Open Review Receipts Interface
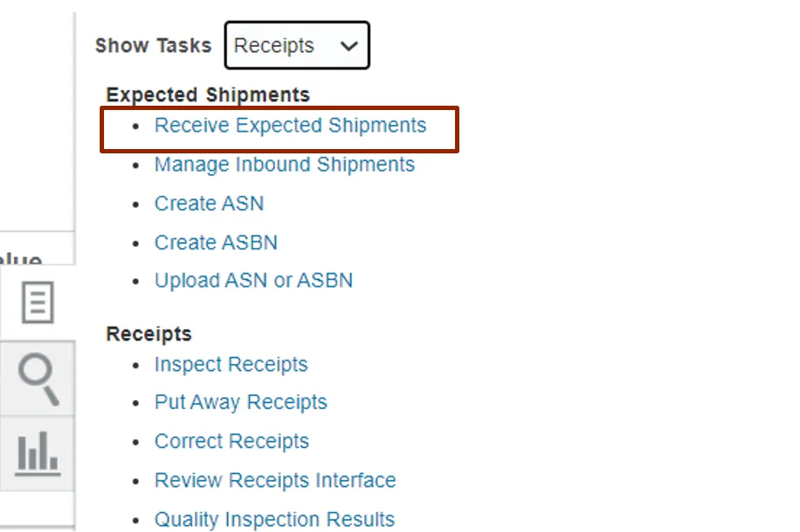 (x=275, y=480)
